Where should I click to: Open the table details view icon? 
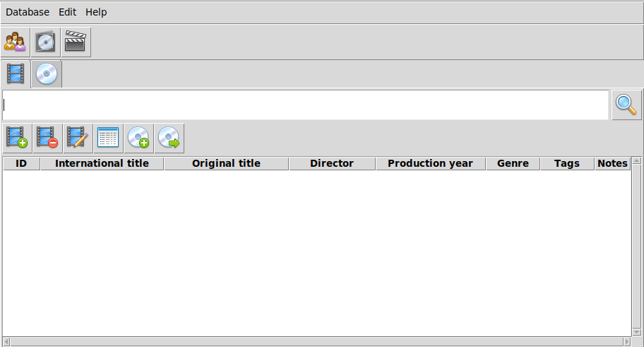(109, 138)
